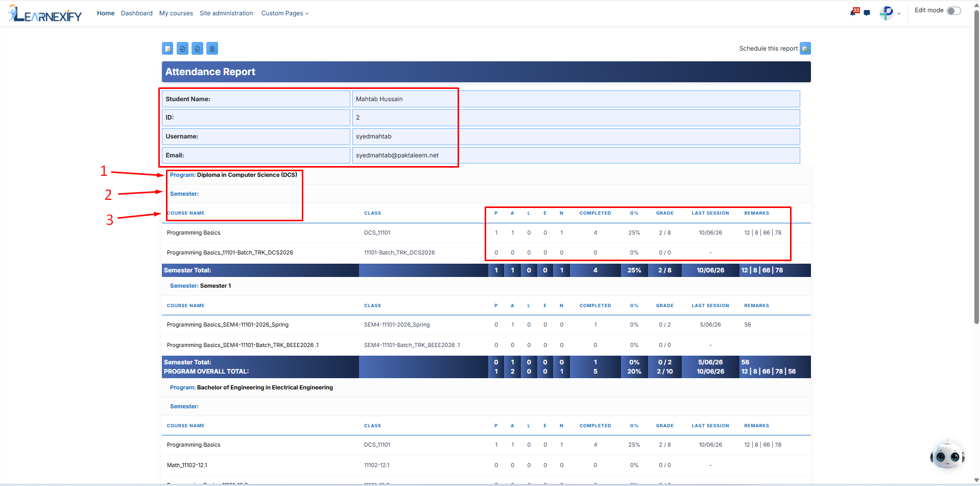This screenshot has height=486, width=980.
Task: Click the page scrollbar down arrow
Action: click(x=976, y=480)
